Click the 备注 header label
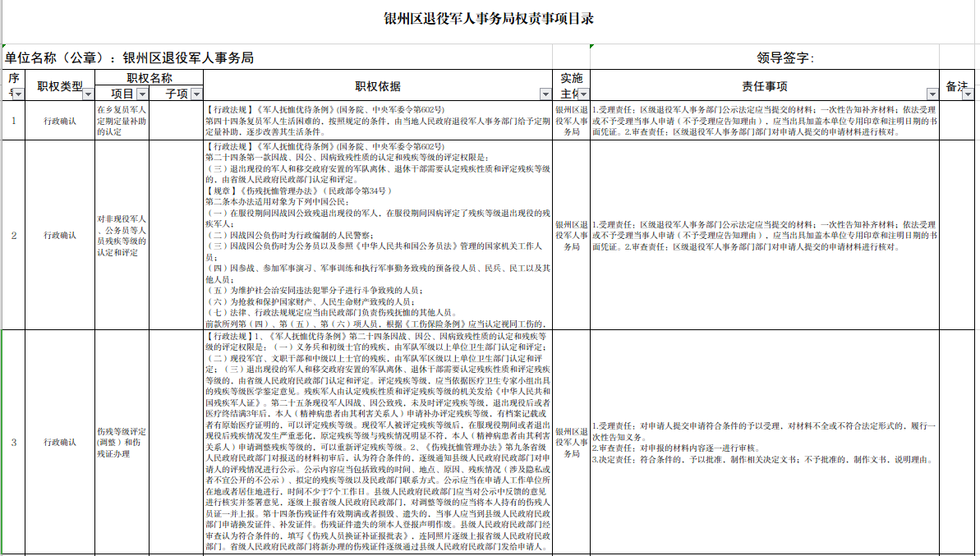Image resolution: width=980 pixels, height=556 pixels. 956,86
